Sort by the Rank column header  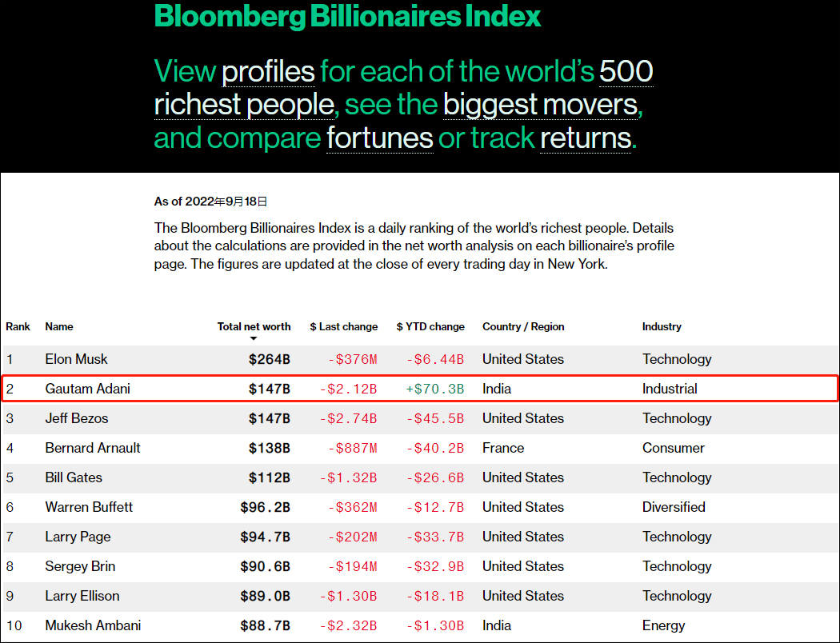(x=18, y=326)
